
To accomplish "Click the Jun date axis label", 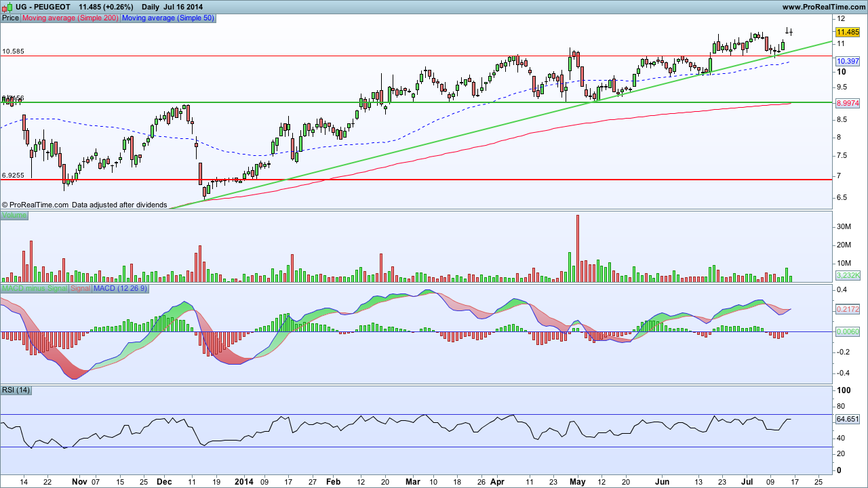I will [661, 482].
